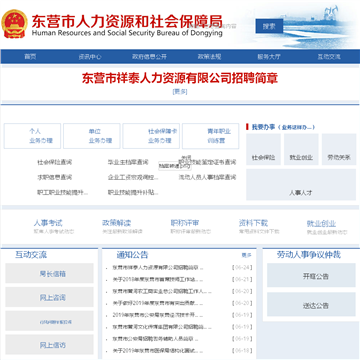This screenshot has width=360, height=360.
Task: Click the wide 人事人才 tile
Action: (x=301, y=185)
